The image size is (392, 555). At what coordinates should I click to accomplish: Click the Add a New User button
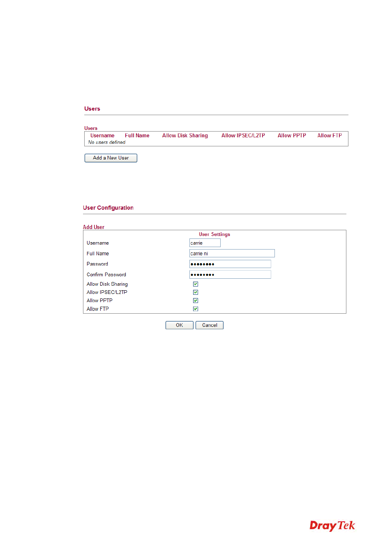click(x=111, y=158)
